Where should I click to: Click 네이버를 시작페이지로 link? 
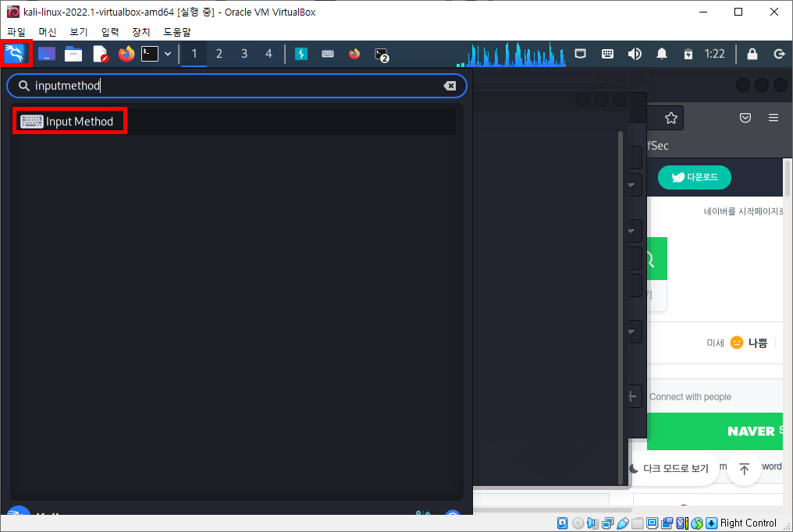[x=742, y=211]
